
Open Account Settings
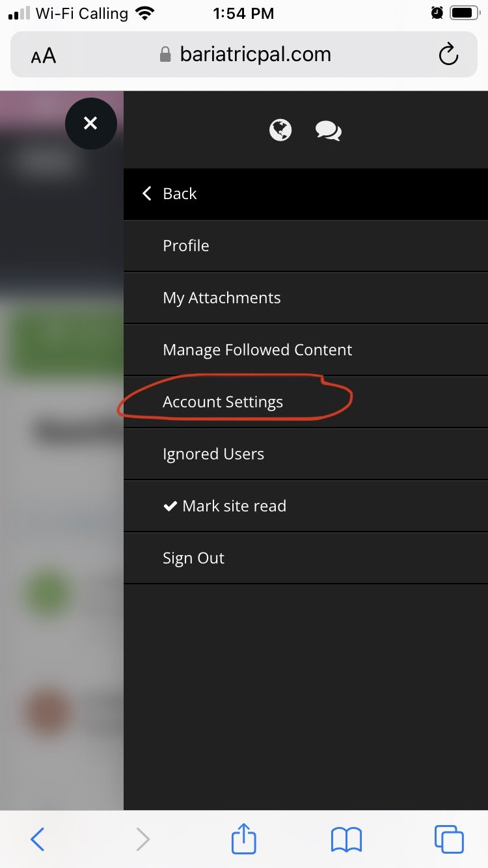pos(306,402)
